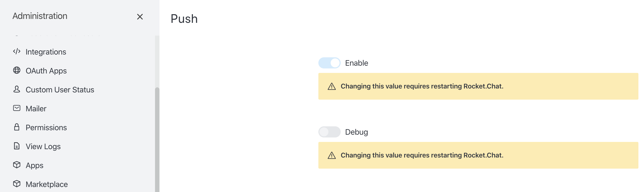Disable the push Enable toggle switch

click(x=330, y=63)
